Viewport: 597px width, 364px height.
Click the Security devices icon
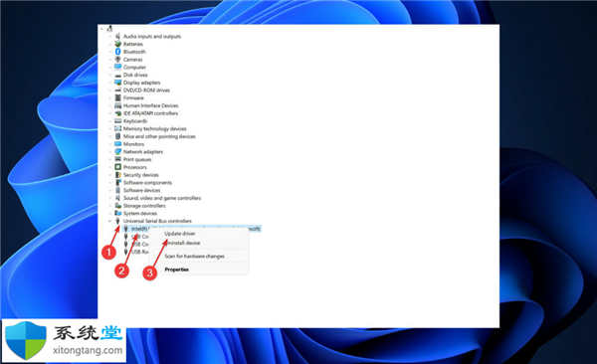(x=118, y=175)
